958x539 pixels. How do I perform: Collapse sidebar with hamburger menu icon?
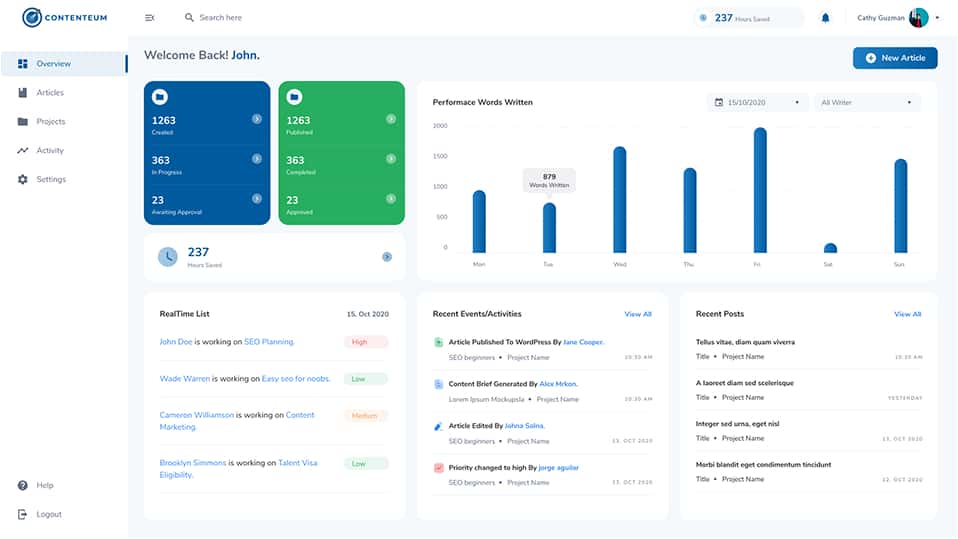point(150,18)
